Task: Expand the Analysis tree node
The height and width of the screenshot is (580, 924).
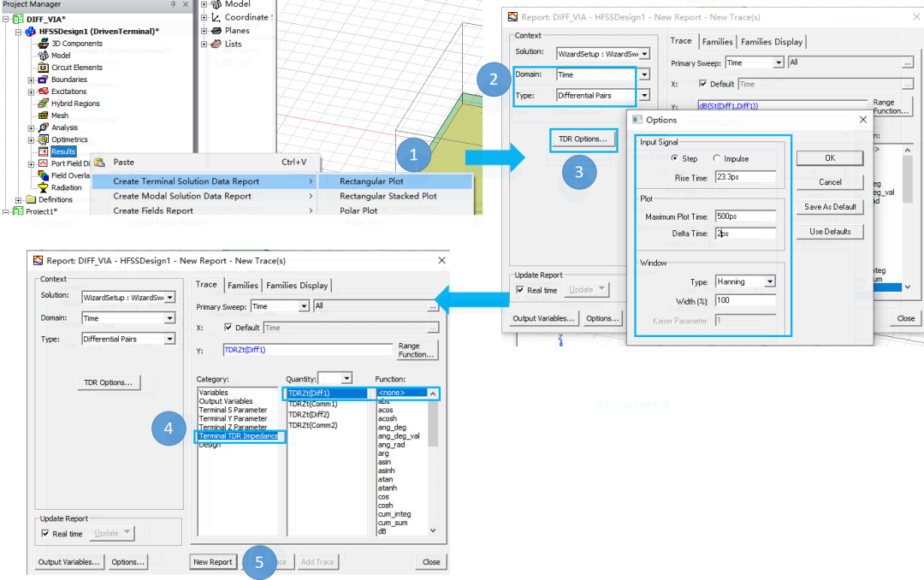Action: 31,128
